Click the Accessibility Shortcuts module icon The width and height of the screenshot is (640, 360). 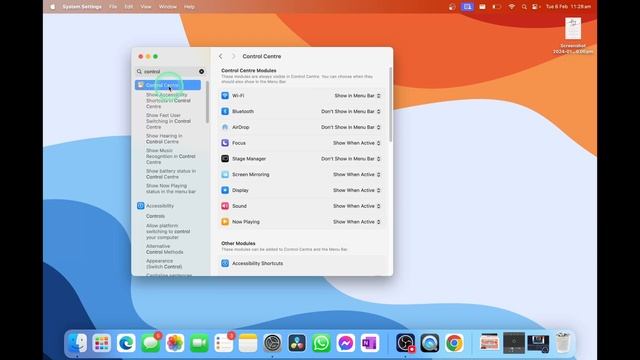click(225, 263)
